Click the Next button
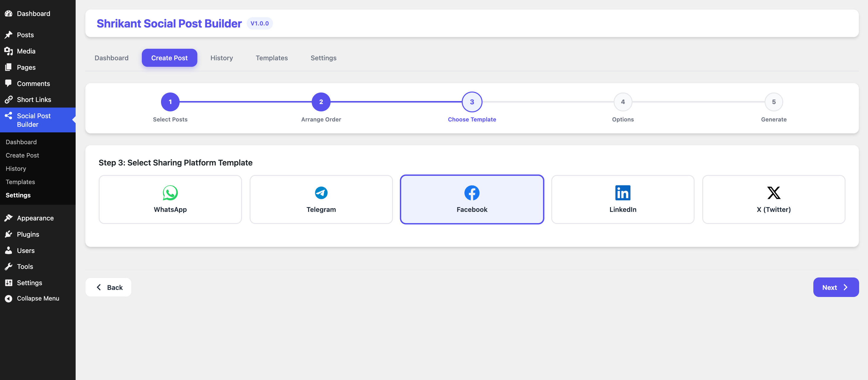This screenshot has width=868, height=380. [836, 287]
